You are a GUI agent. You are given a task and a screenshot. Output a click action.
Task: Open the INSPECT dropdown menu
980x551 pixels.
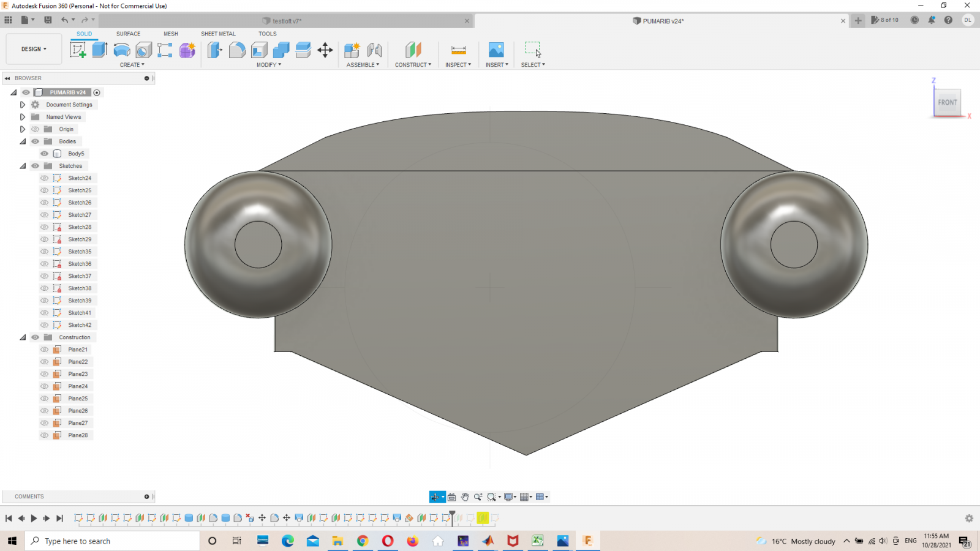click(458, 65)
